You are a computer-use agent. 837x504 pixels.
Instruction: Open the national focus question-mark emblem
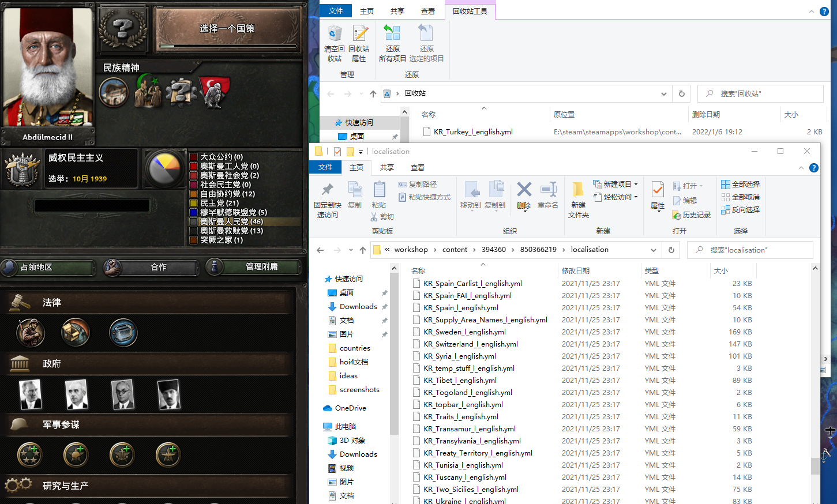point(123,28)
